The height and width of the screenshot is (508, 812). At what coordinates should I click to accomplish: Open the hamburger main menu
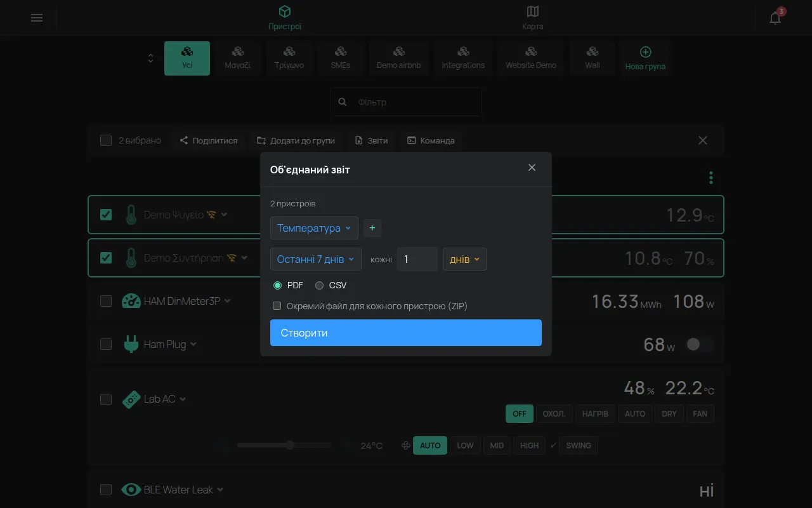pyautogui.click(x=37, y=18)
